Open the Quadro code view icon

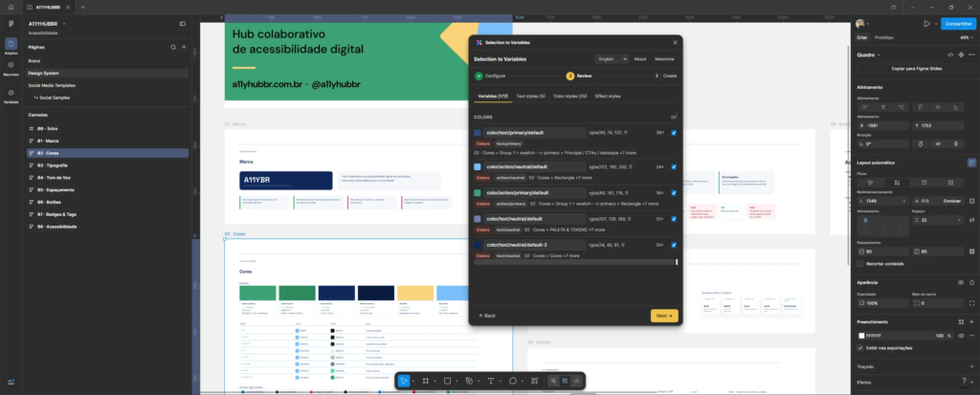pyautogui.click(x=950, y=55)
